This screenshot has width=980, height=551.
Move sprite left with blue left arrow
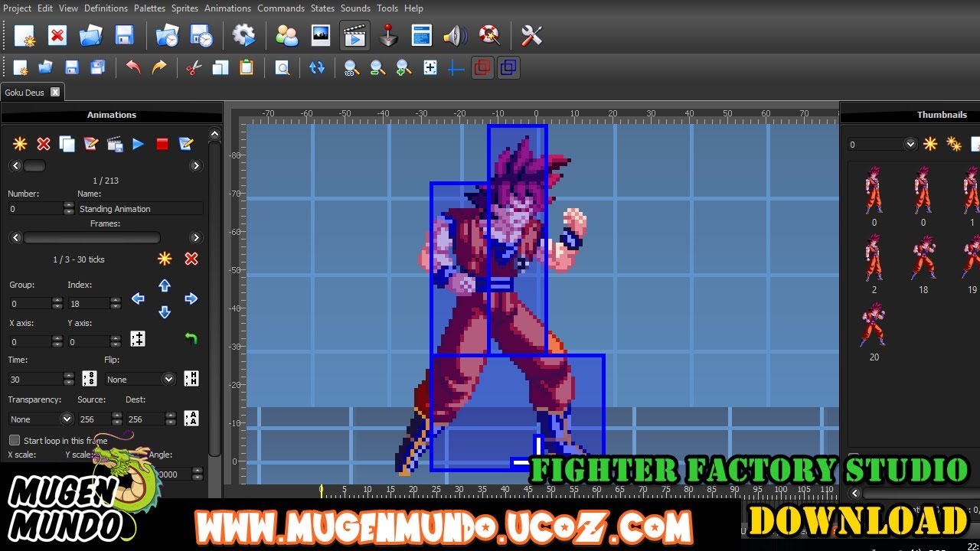(x=138, y=298)
